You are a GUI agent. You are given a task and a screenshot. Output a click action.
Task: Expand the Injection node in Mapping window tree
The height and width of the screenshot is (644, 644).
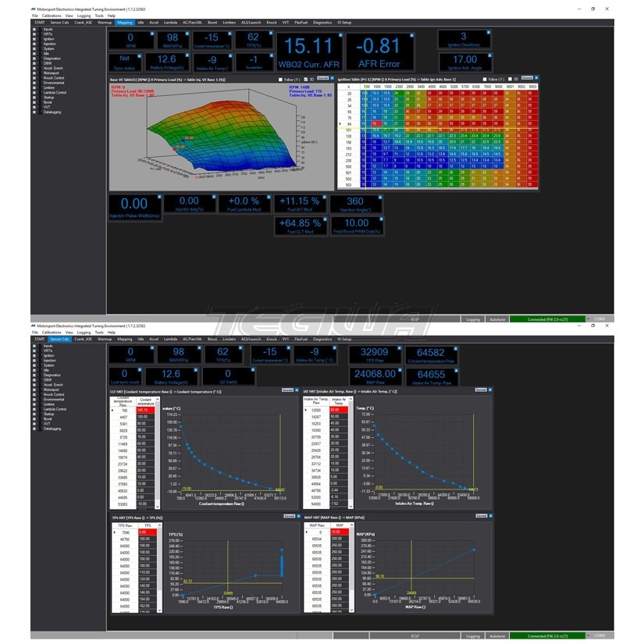(x=35, y=44)
